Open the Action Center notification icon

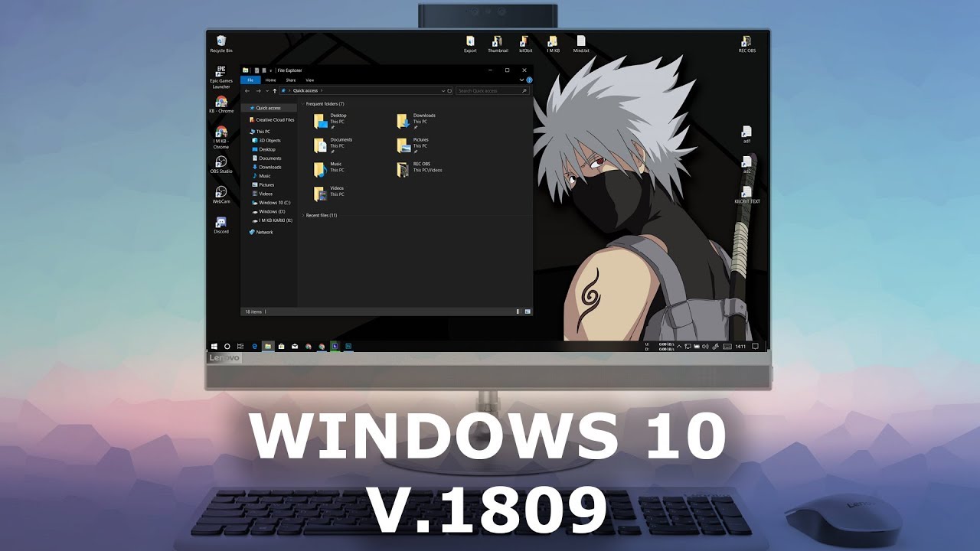755,346
